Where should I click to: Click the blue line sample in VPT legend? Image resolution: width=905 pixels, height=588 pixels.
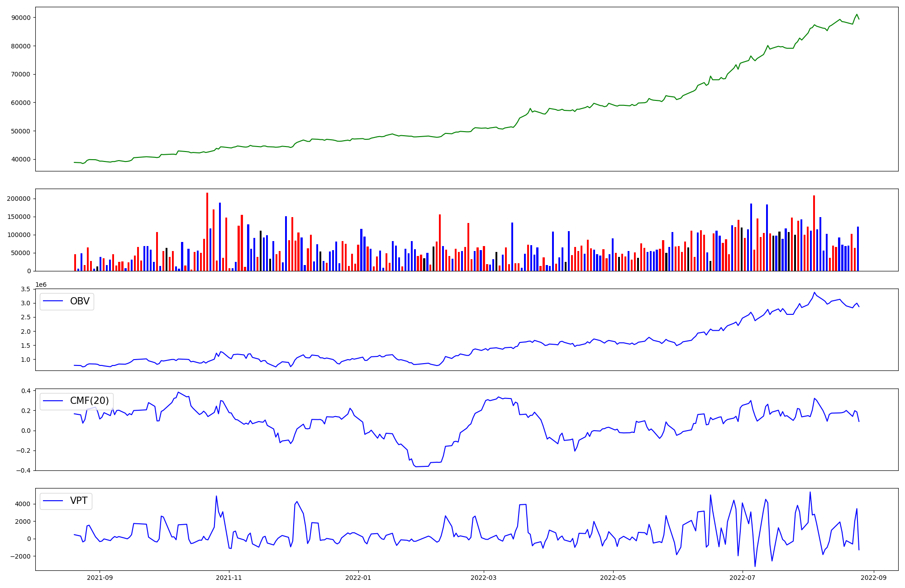[53, 501]
